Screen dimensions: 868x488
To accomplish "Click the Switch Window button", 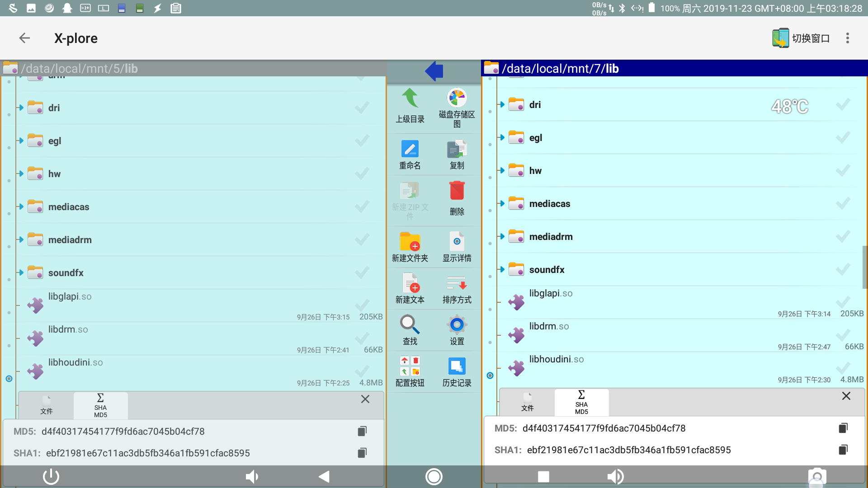I will tap(801, 38).
